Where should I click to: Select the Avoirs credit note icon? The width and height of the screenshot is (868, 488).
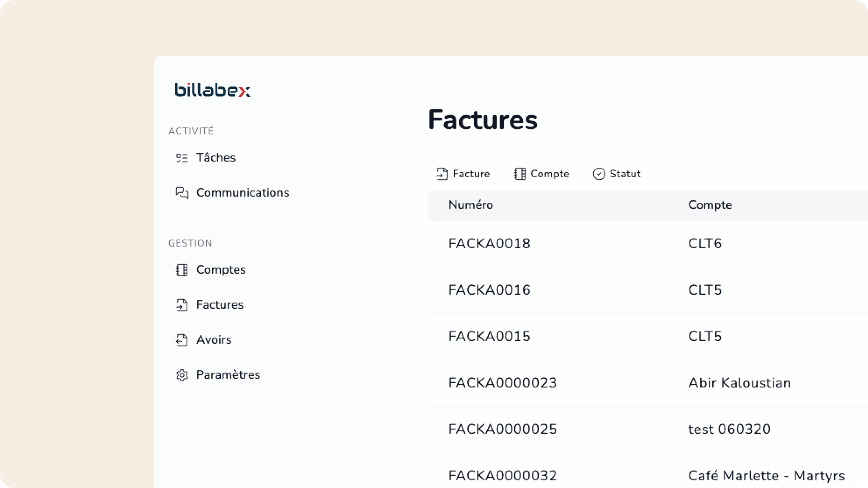click(x=182, y=340)
